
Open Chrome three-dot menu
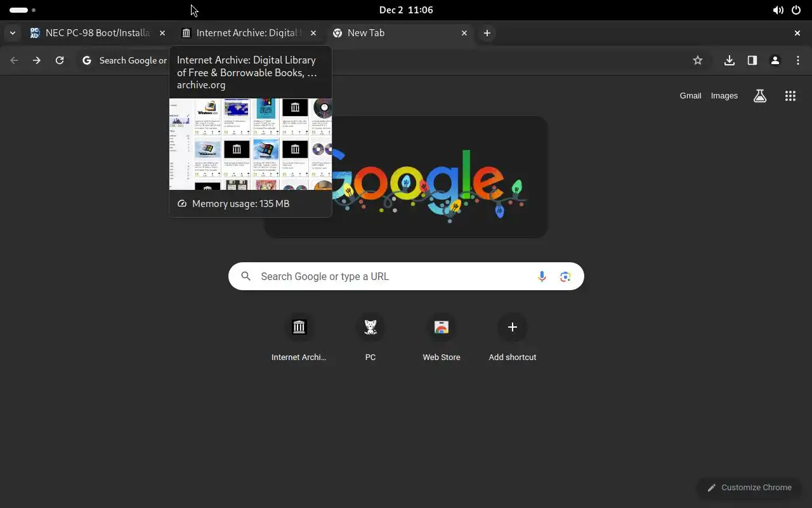(798, 60)
